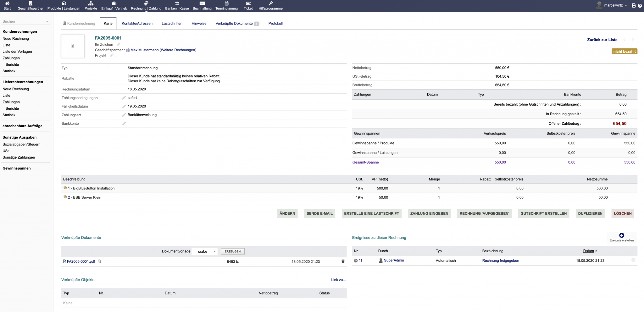Open Verknüpfte Dokumente tab
This screenshot has width=644, height=312.
pyautogui.click(x=237, y=24)
